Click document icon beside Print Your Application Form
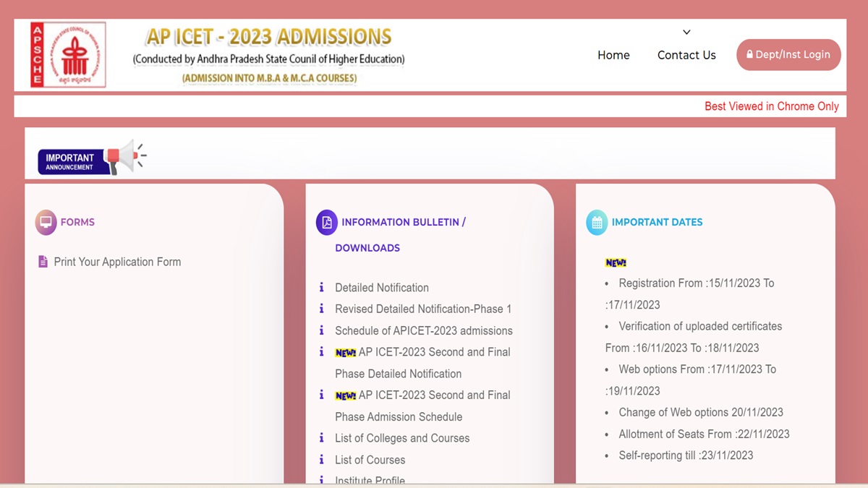 pyautogui.click(x=43, y=262)
